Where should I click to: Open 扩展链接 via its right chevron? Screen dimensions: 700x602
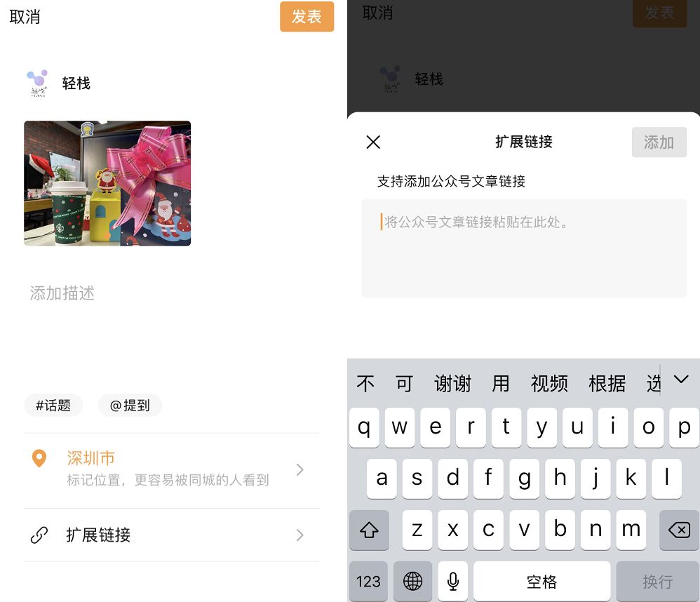pos(300,535)
